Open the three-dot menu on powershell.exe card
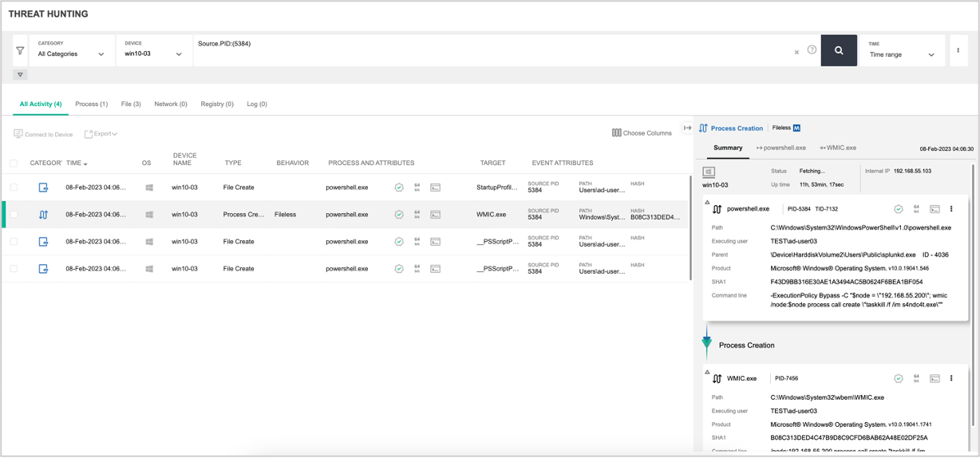Viewport: 980px width, 458px height. click(951, 209)
